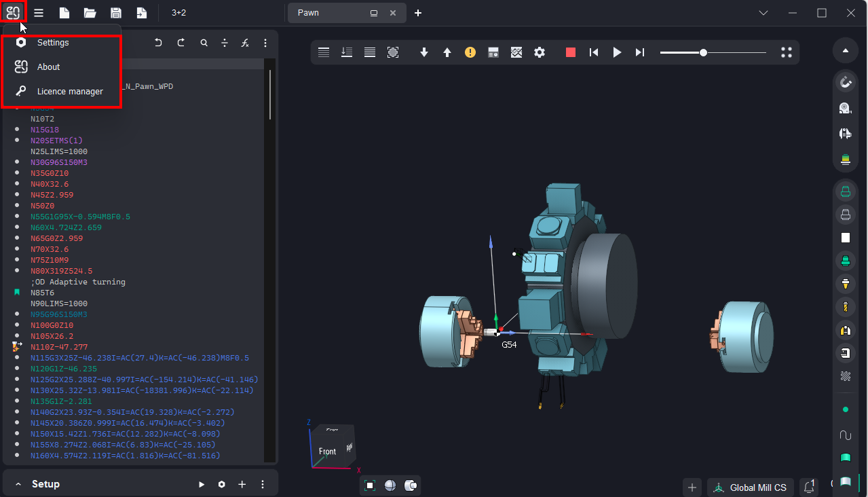This screenshot has height=497, width=868.
Task: Click the search icon in code editor
Action: 204,43
